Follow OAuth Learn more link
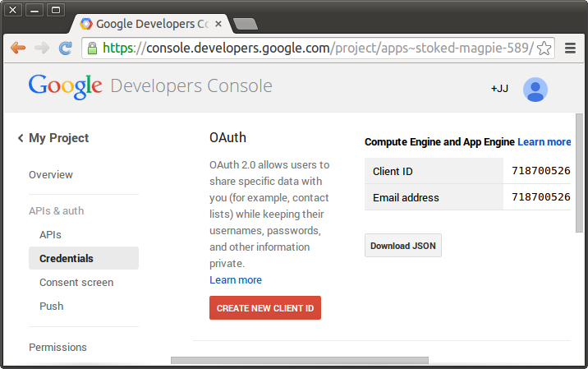Viewport: 588px width, 369px height. (236, 280)
